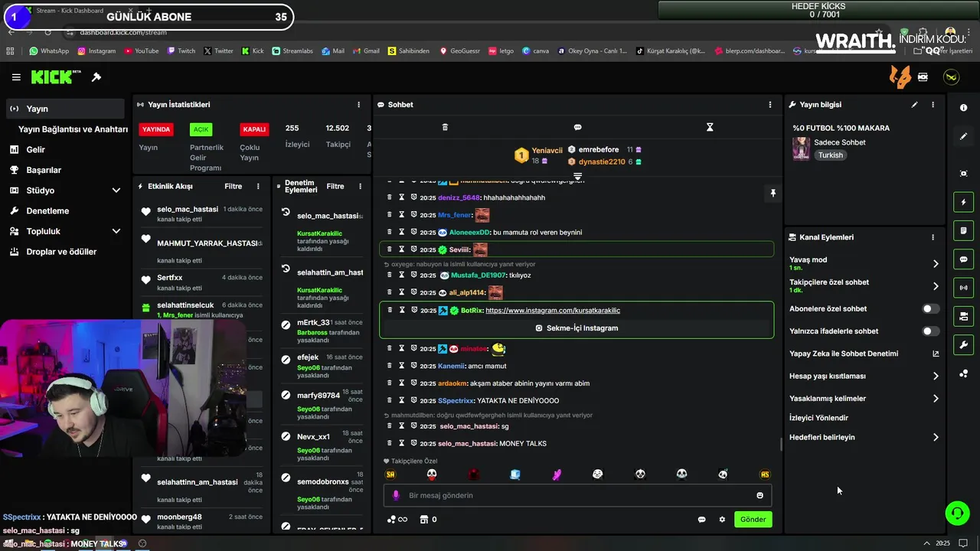This screenshot has height=551, width=980.
Task: Click the camera icon in right sidebar
Action: pos(963,316)
